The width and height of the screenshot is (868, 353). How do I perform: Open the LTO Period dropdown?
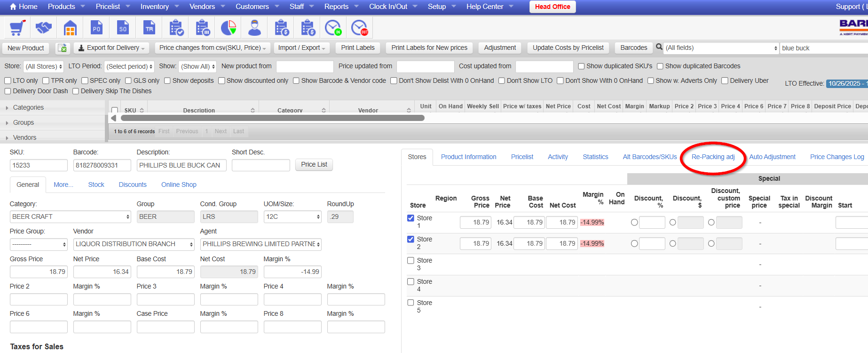point(129,66)
